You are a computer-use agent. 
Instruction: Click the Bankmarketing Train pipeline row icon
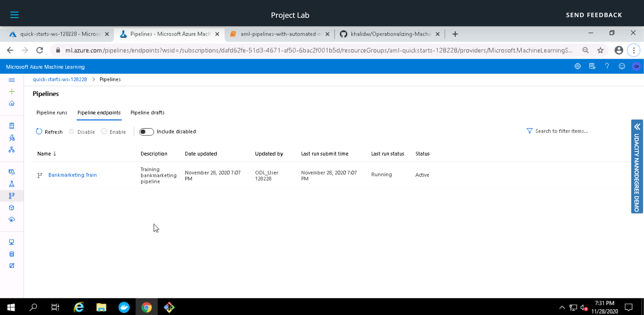coord(40,175)
